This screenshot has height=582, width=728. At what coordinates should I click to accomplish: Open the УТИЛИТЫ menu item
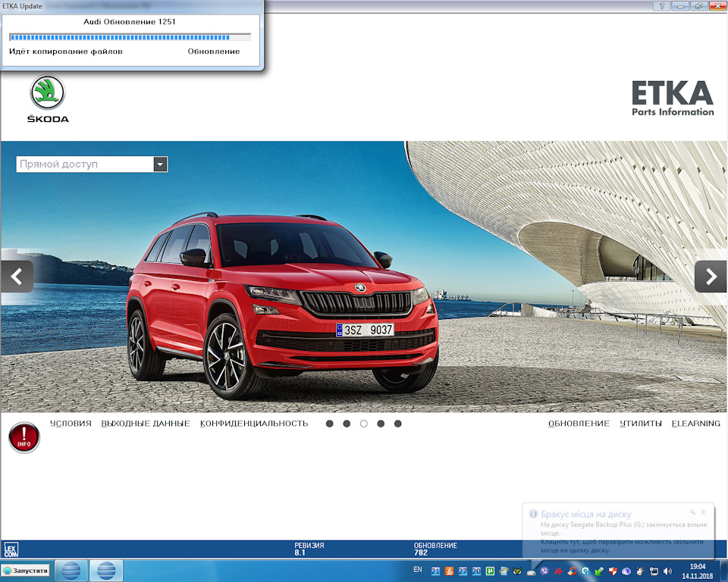(641, 424)
